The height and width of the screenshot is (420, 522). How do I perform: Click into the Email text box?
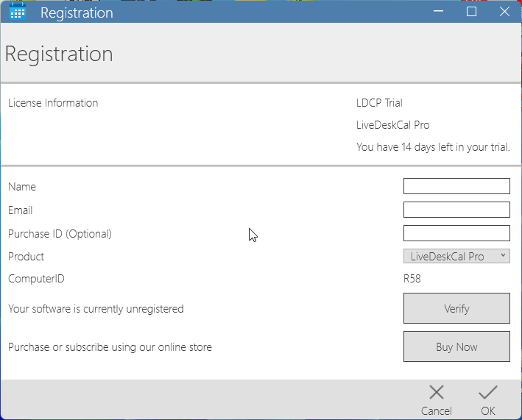click(456, 210)
